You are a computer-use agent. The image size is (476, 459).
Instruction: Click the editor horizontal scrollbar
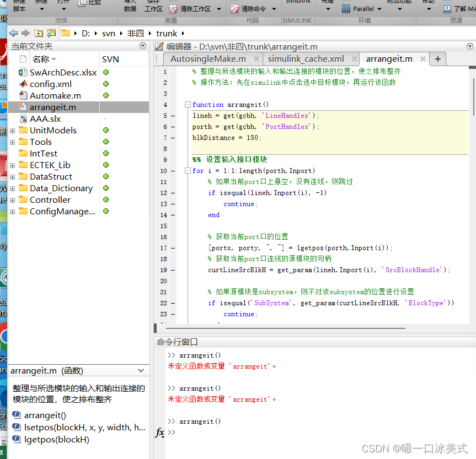click(285, 328)
